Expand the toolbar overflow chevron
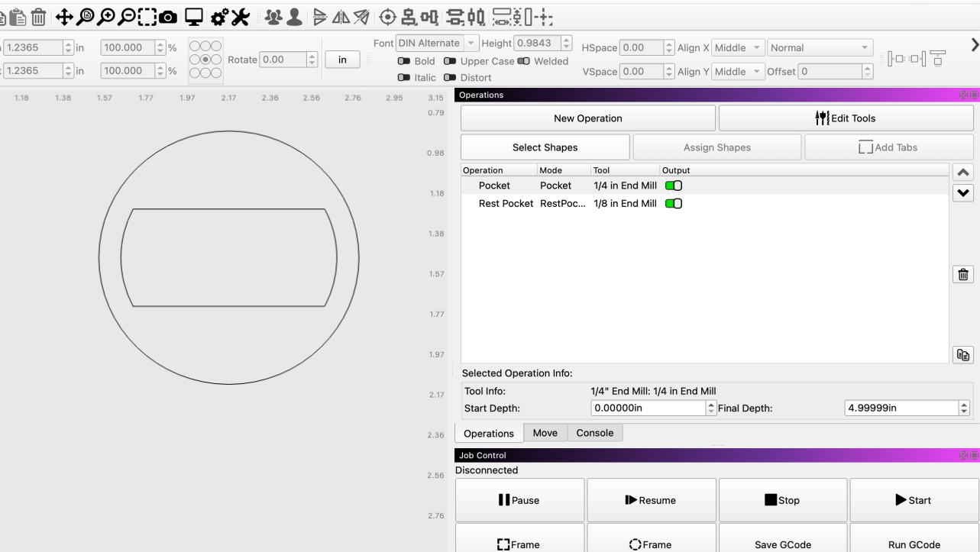This screenshot has width=980, height=552. pos(974,45)
